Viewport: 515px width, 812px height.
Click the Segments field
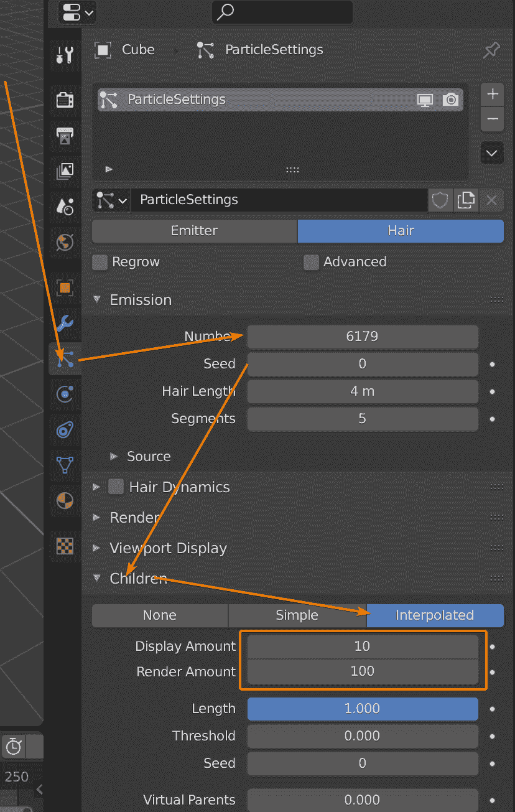pyautogui.click(x=363, y=419)
